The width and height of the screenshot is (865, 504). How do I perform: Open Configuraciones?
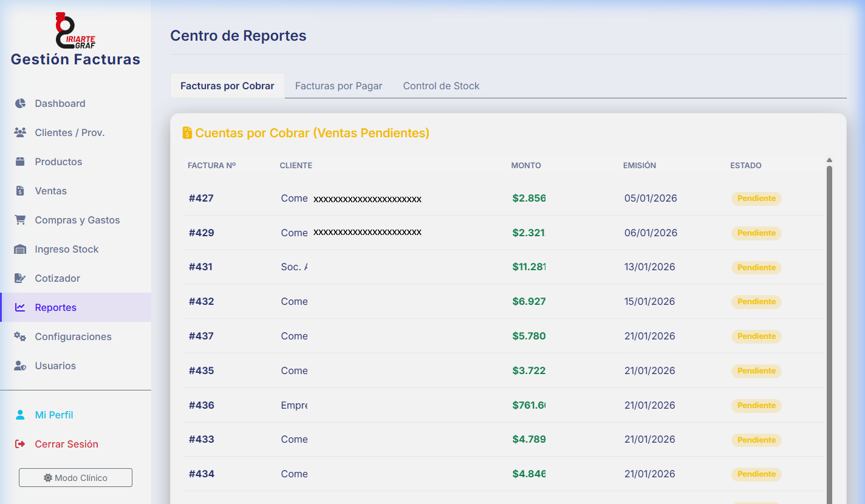(x=76, y=336)
